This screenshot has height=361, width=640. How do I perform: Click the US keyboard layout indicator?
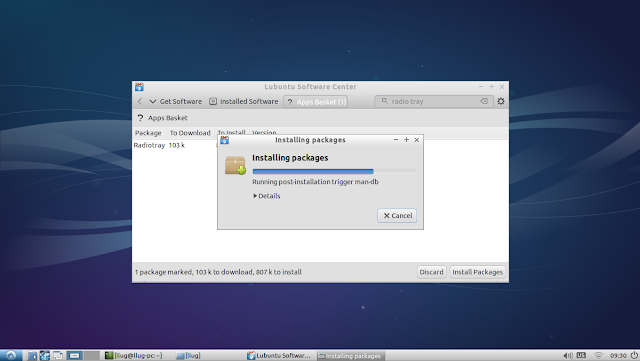tap(581, 355)
